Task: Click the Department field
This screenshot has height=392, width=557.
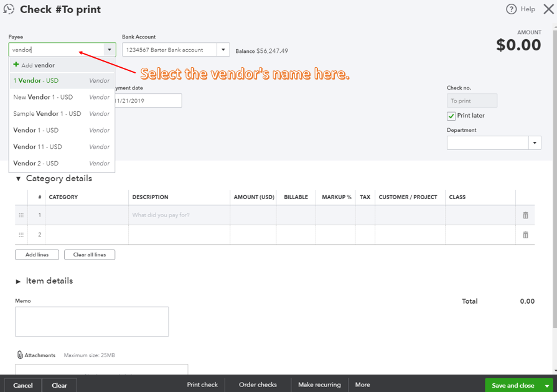Action: [488, 143]
